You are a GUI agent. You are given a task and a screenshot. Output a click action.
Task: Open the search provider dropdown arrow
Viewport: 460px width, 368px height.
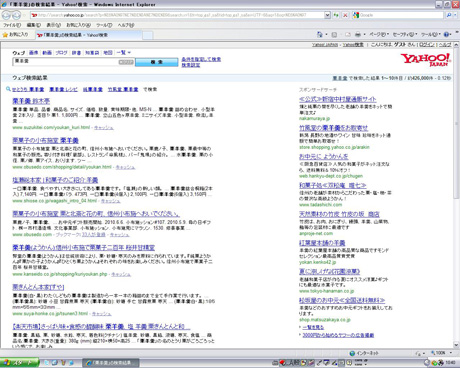456,15
